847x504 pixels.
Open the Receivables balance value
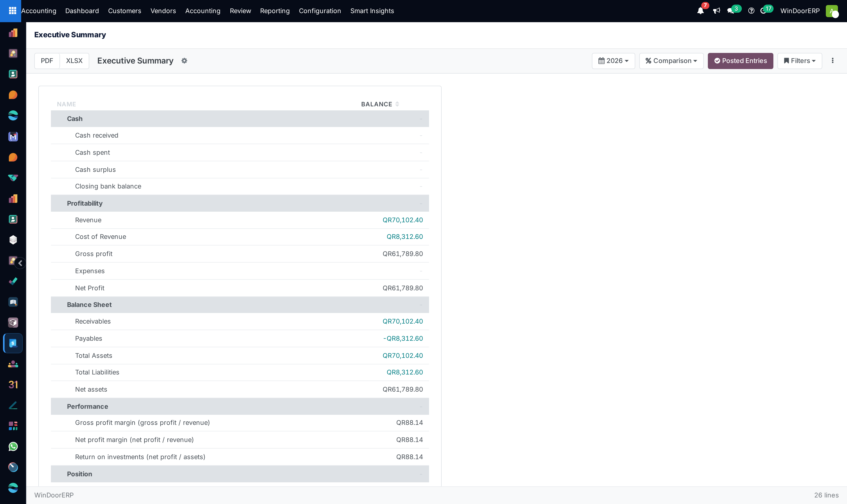(403, 321)
